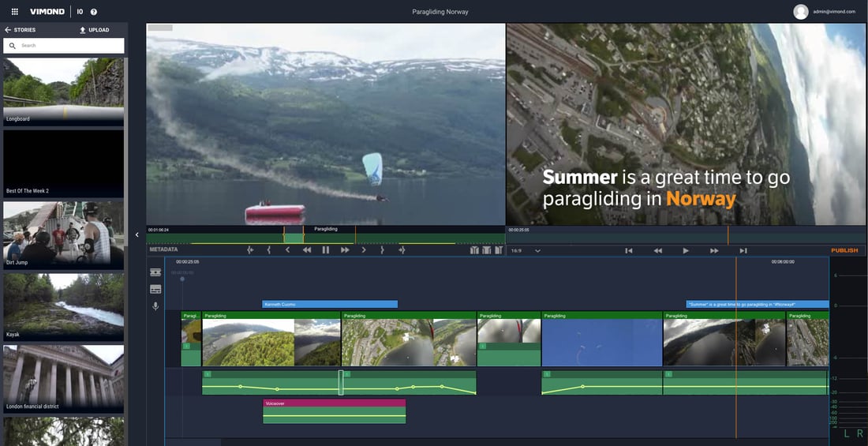Image resolution: width=868 pixels, height=446 pixels.
Task: Fast forward the source player
Action: (345, 250)
